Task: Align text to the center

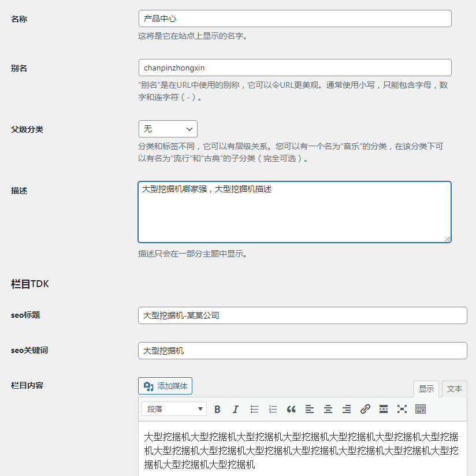Action: pyautogui.click(x=328, y=409)
